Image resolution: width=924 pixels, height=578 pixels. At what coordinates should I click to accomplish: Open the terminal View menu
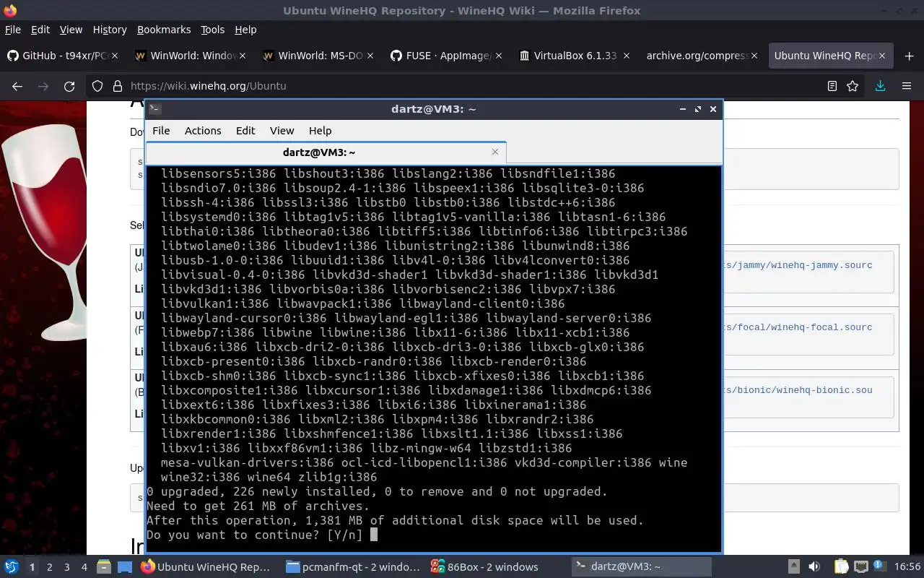click(x=282, y=131)
